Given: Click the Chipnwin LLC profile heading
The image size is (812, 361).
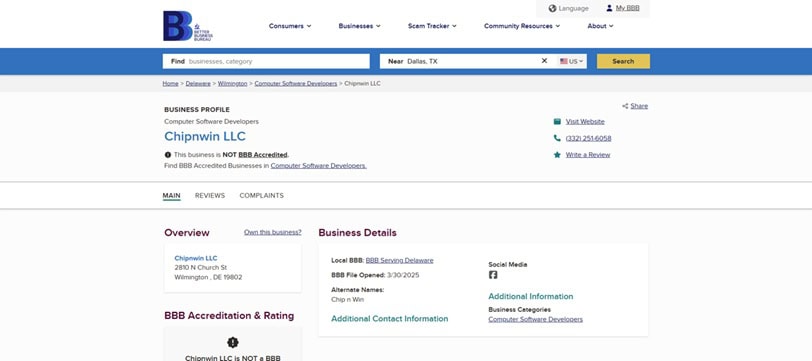Looking at the screenshot, I should point(205,137).
